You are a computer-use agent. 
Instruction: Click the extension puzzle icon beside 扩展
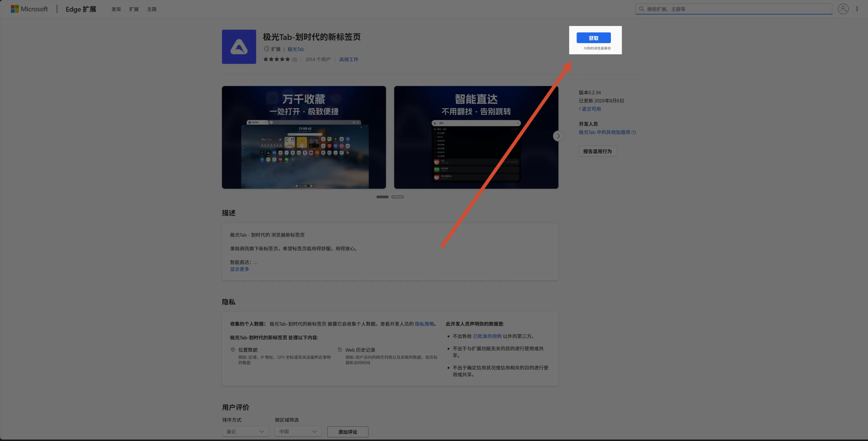266,49
